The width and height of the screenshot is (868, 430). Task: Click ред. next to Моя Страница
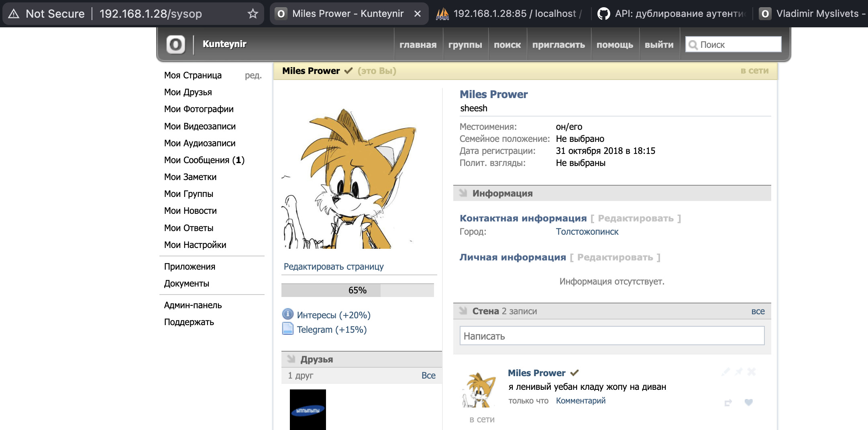253,75
